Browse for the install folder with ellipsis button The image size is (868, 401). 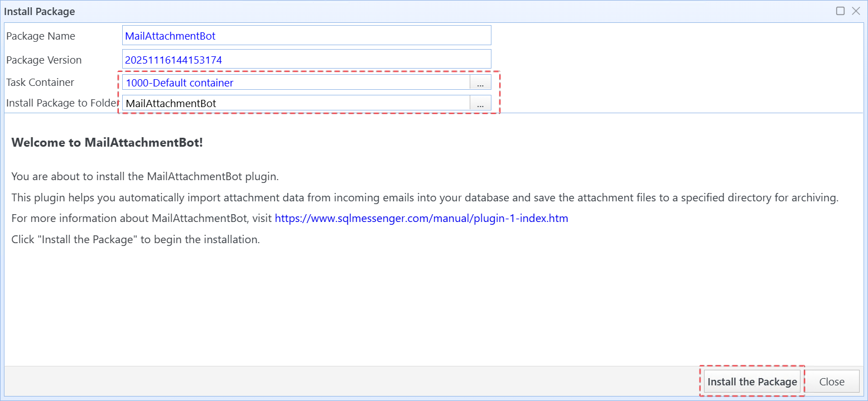[480, 103]
